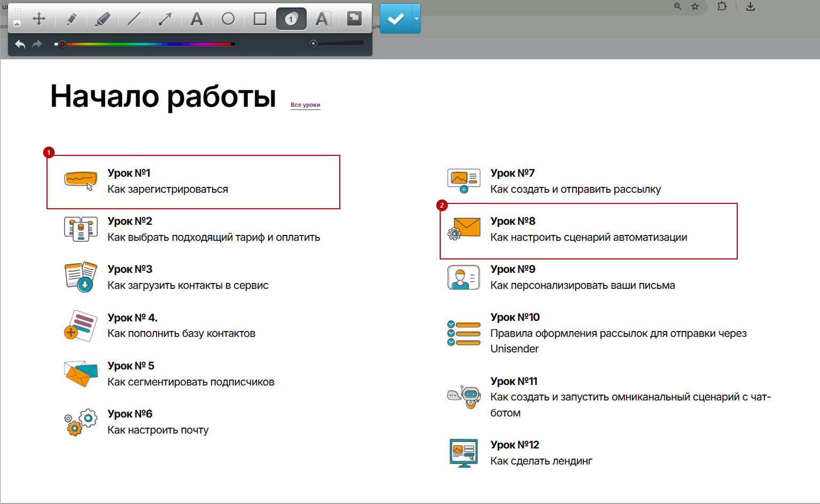Click the Урок №12 landing monitor icon
The height and width of the screenshot is (504, 820).
tap(464, 453)
